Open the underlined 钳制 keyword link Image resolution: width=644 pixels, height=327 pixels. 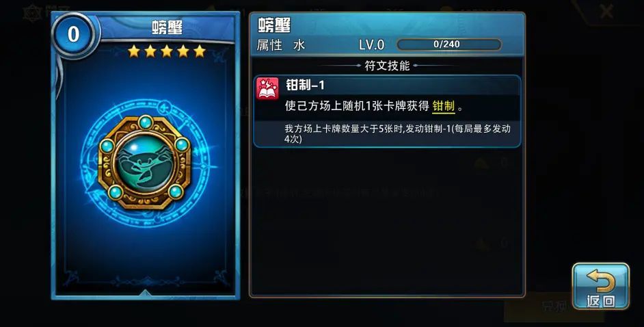point(444,107)
